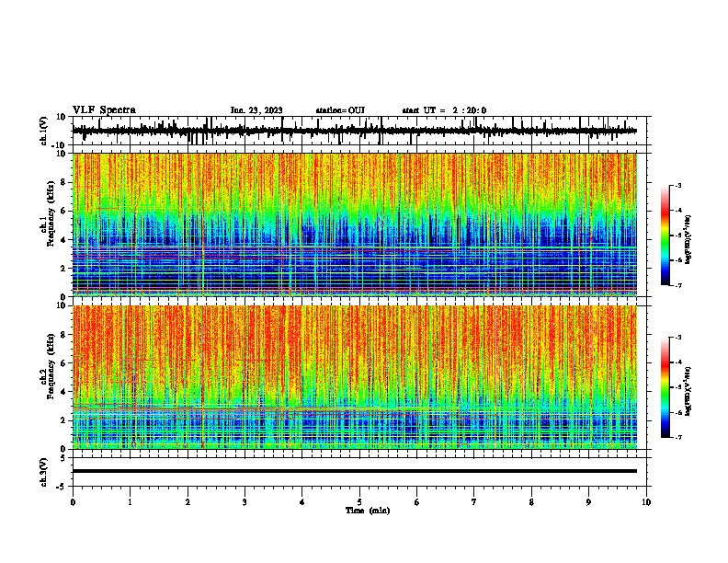Click the 'start UT = 2:20:0' label

pyautogui.click(x=444, y=110)
